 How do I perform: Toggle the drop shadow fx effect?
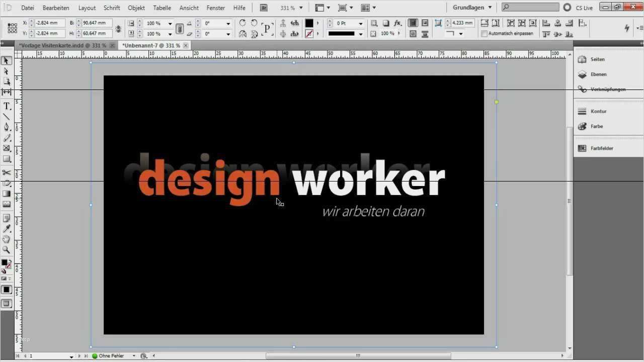click(x=398, y=23)
